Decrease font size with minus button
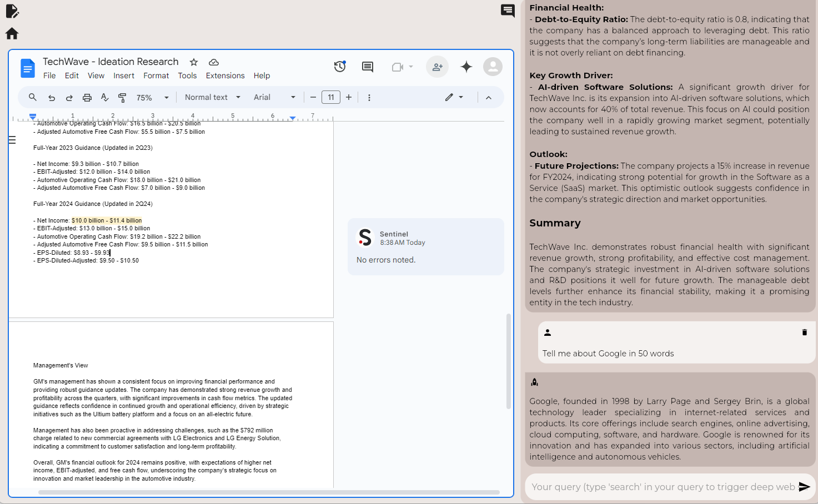The width and height of the screenshot is (818, 504). click(313, 97)
